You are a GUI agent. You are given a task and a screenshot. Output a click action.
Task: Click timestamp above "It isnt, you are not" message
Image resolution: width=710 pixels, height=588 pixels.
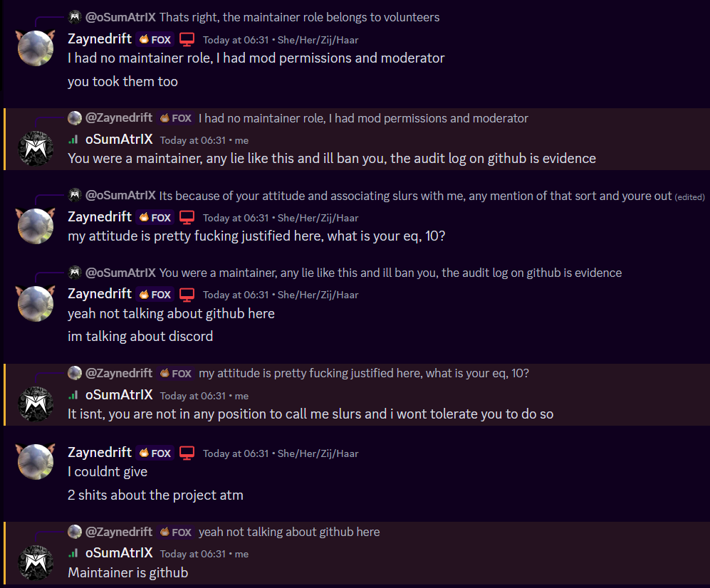[x=193, y=396]
